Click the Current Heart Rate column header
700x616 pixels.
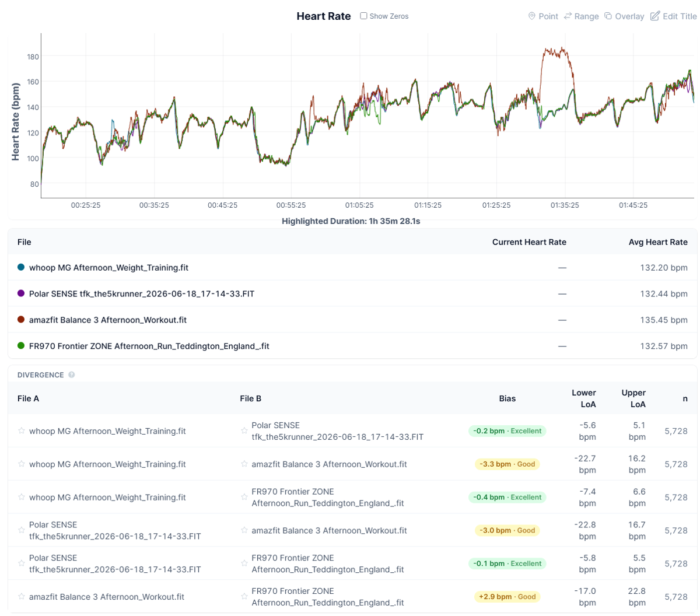coord(529,242)
